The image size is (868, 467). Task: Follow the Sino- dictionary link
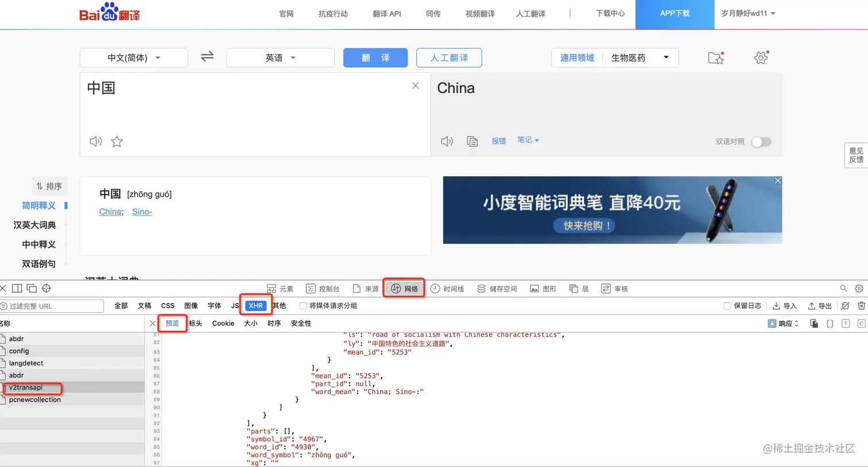tap(142, 212)
